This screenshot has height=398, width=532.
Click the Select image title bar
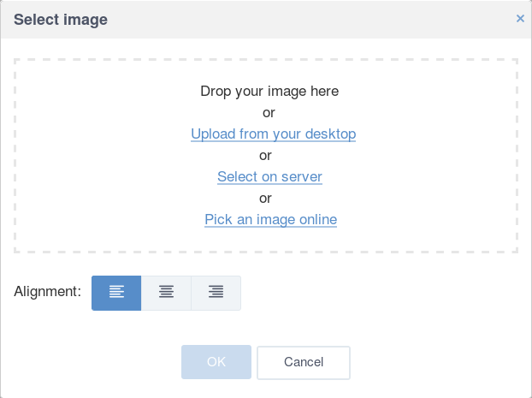[266, 20]
